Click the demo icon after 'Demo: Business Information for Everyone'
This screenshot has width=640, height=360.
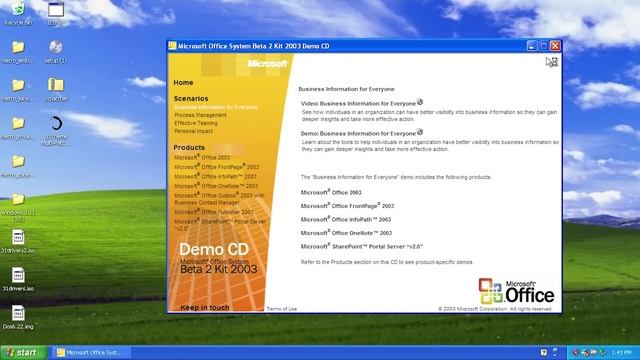point(420,132)
